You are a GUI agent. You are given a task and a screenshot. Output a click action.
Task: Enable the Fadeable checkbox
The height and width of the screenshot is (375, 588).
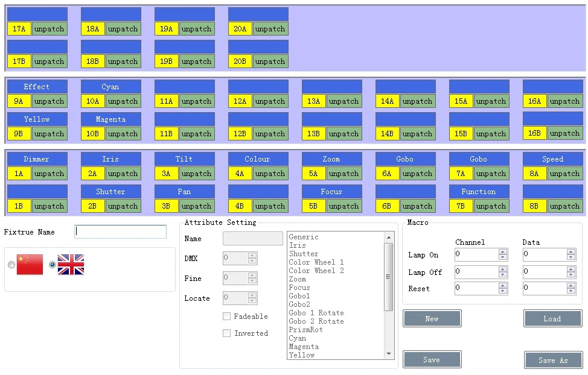(226, 316)
